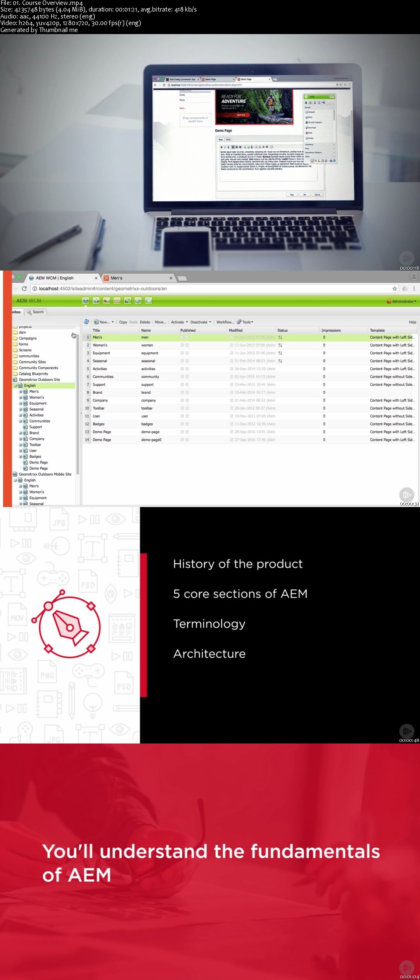Click the Move... button
Viewport: 420px width, 980px height.
[x=160, y=322]
